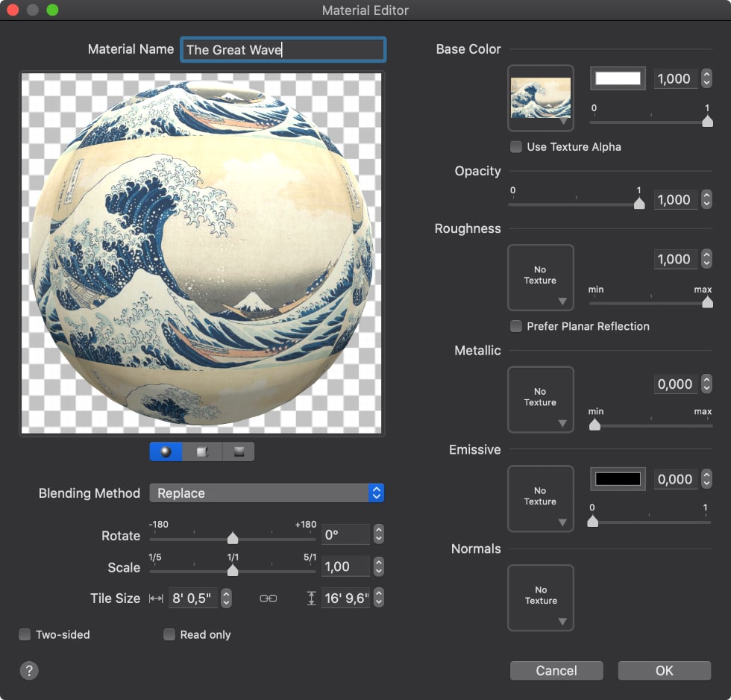Click the tile width field 8' 0,5"

pyautogui.click(x=192, y=598)
